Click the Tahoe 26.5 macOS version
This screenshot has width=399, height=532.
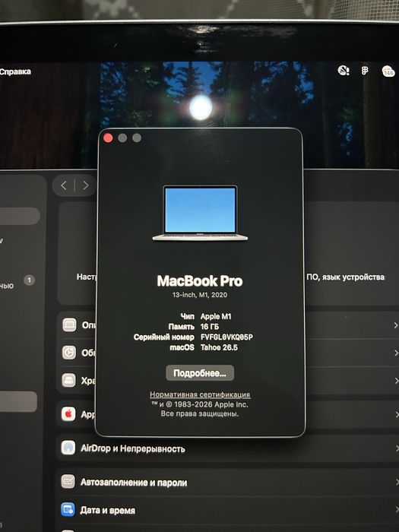pos(219,348)
